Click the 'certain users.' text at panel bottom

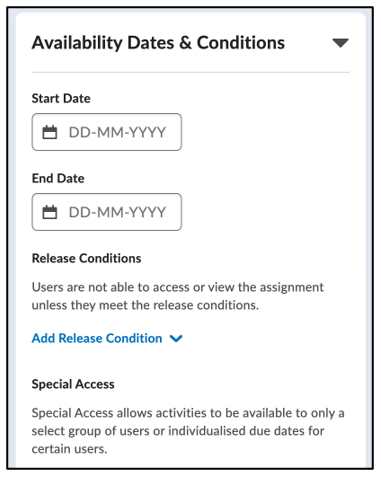coord(69,449)
